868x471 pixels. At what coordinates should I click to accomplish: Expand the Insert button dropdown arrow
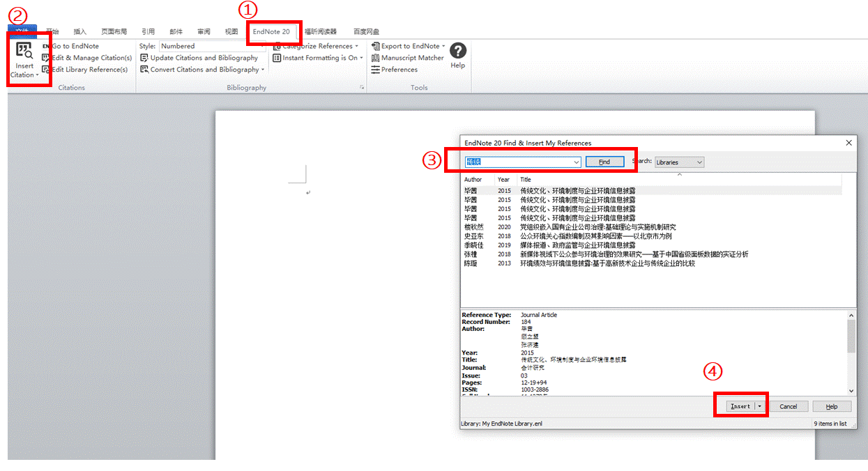761,406
